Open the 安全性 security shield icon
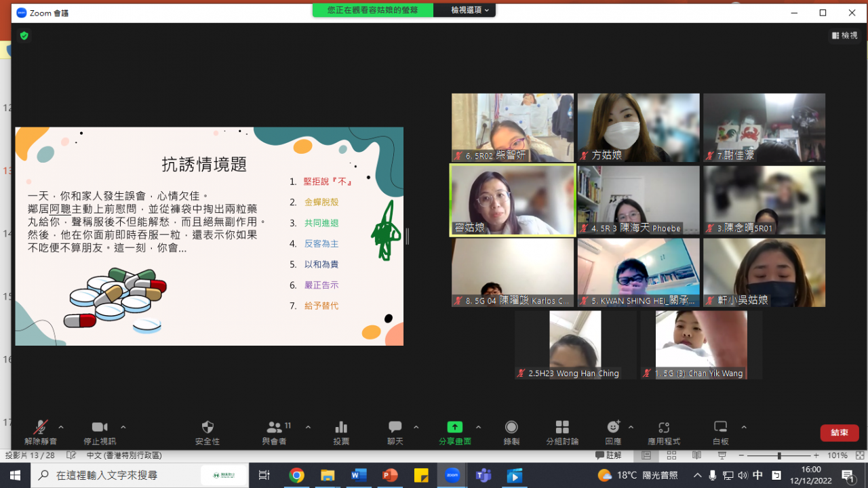The height and width of the screenshot is (488, 868). 208,432
